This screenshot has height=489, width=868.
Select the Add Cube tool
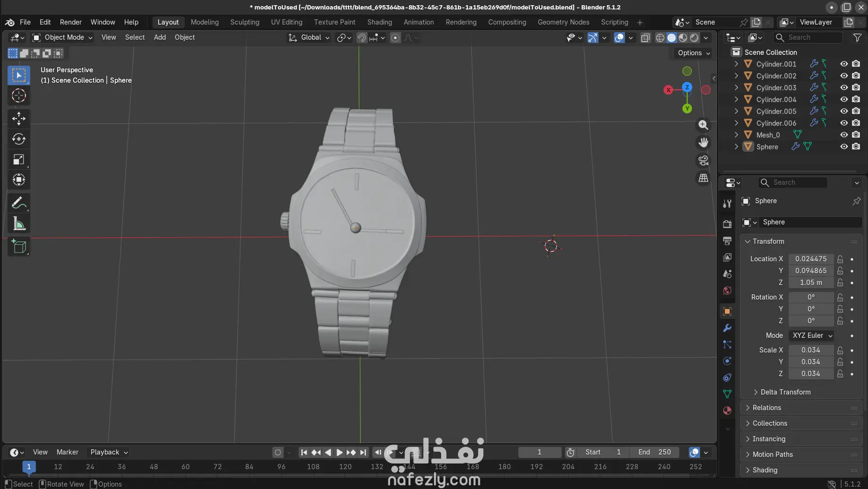coord(19,246)
